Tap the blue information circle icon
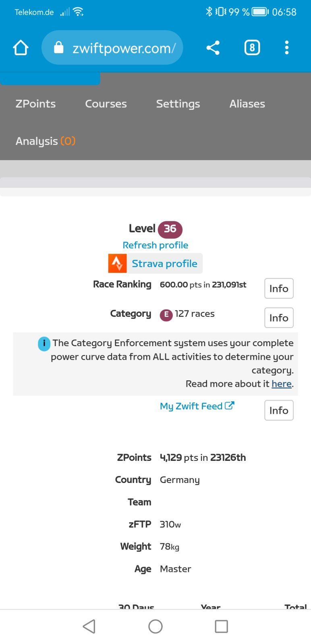The width and height of the screenshot is (311, 644). point(44,344)
